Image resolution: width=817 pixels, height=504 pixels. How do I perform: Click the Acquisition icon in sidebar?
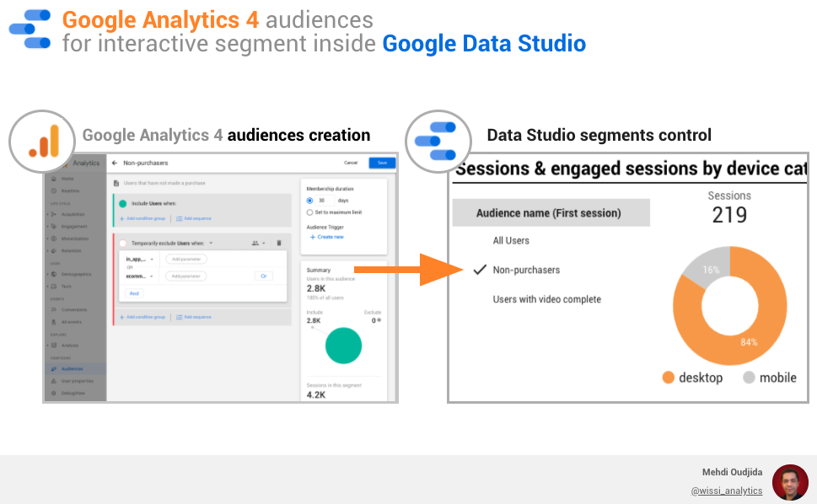pos(54,214)
